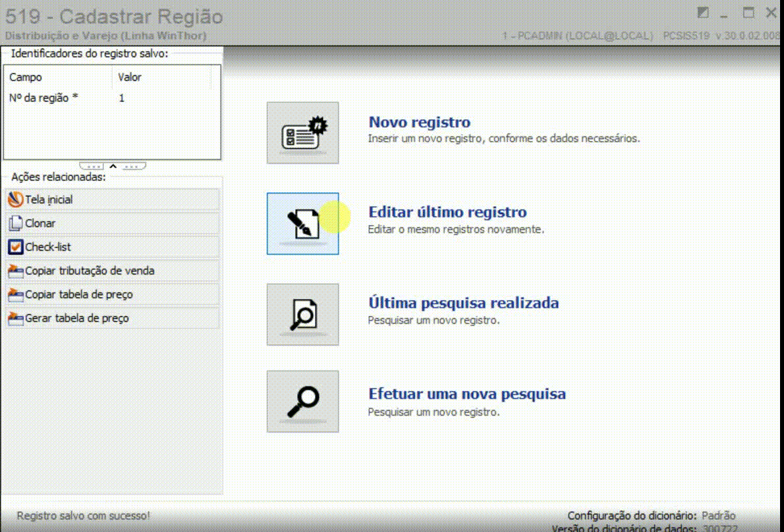This screenshot has height=532, width=784.
Task: Click the Editar último registro icon
Action: tap(302, 224)
